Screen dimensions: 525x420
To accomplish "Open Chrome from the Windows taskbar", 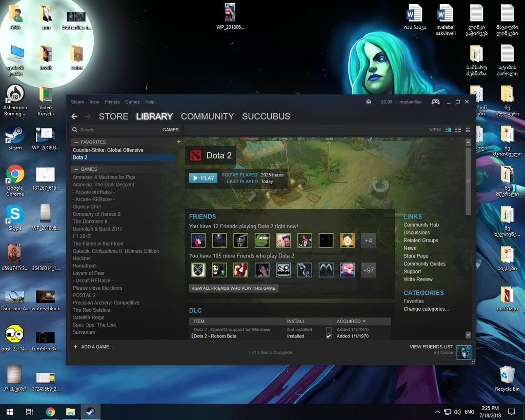I will click(51, 412).
